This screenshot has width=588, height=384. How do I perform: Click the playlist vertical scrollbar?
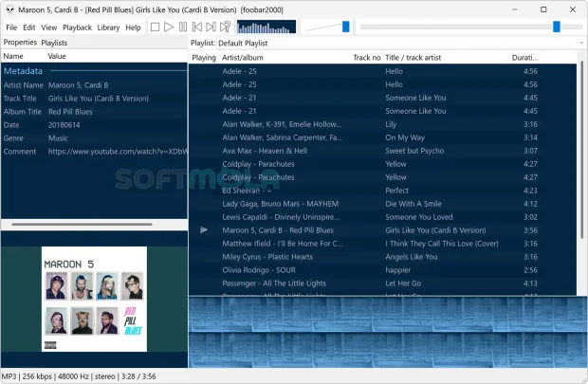pos(581,150)
